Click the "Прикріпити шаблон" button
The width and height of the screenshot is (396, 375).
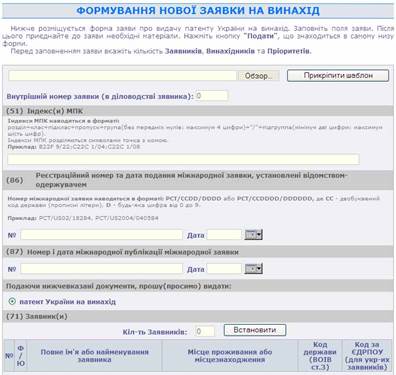(x=338, y=75)
